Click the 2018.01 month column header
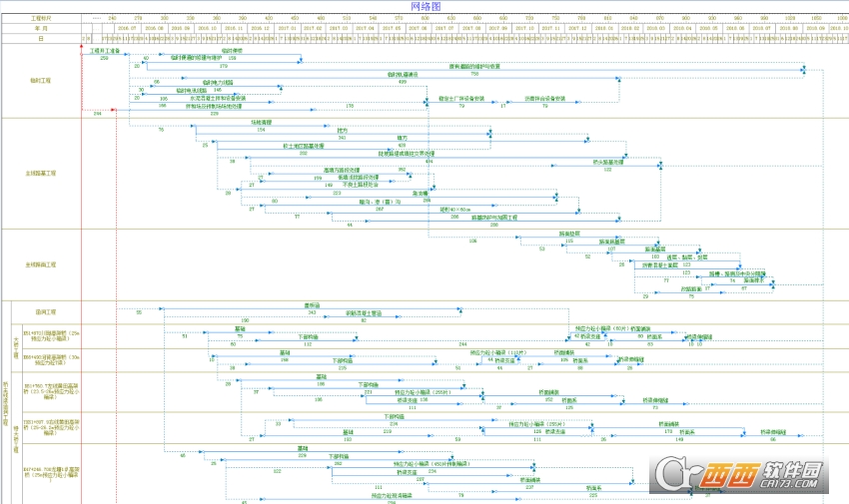Viewport: 849px width, 504px height. coord(604,28)
